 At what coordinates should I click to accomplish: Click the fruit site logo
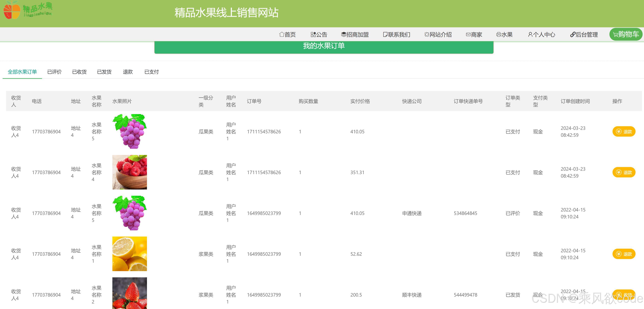point(27,10)
